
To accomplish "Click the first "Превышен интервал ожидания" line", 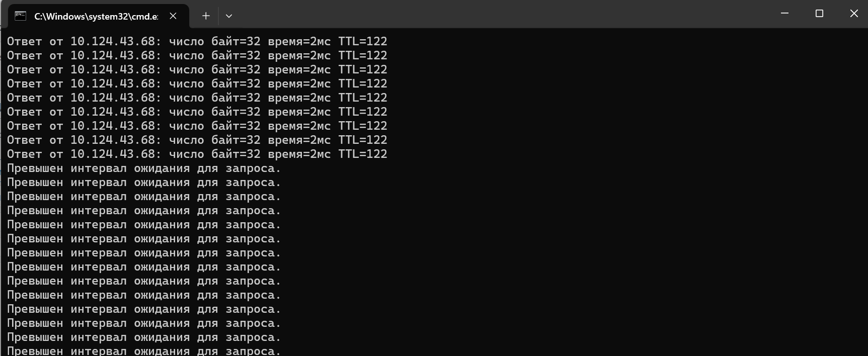I will 144,168.
